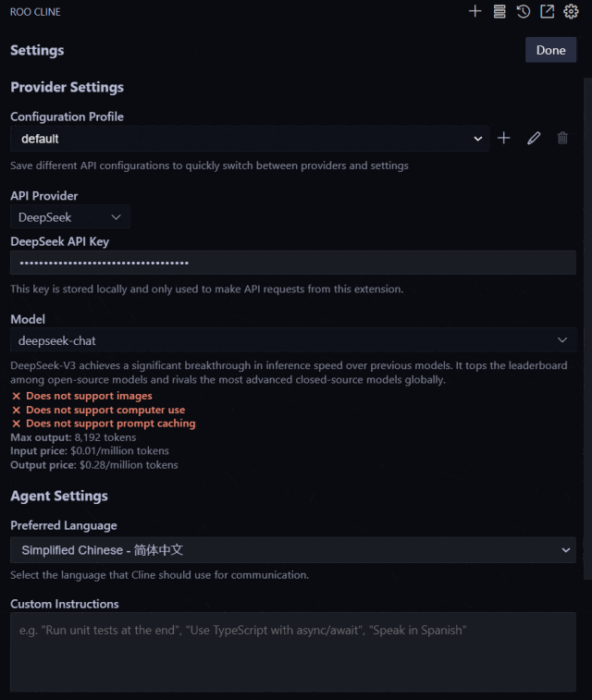Focus the DeepSeek API Key field
This screenshot has width=592, height=700.
point(293,263)
